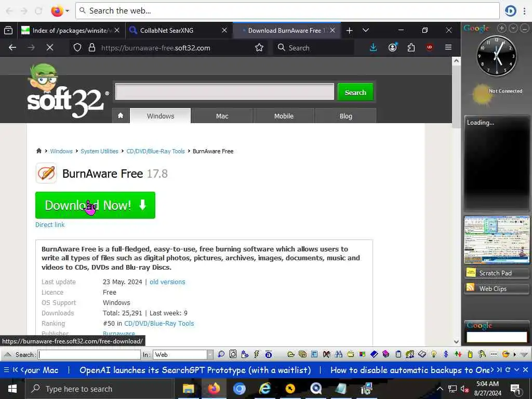Open the 'In: Web' combo box dropdown

point(210,354)
